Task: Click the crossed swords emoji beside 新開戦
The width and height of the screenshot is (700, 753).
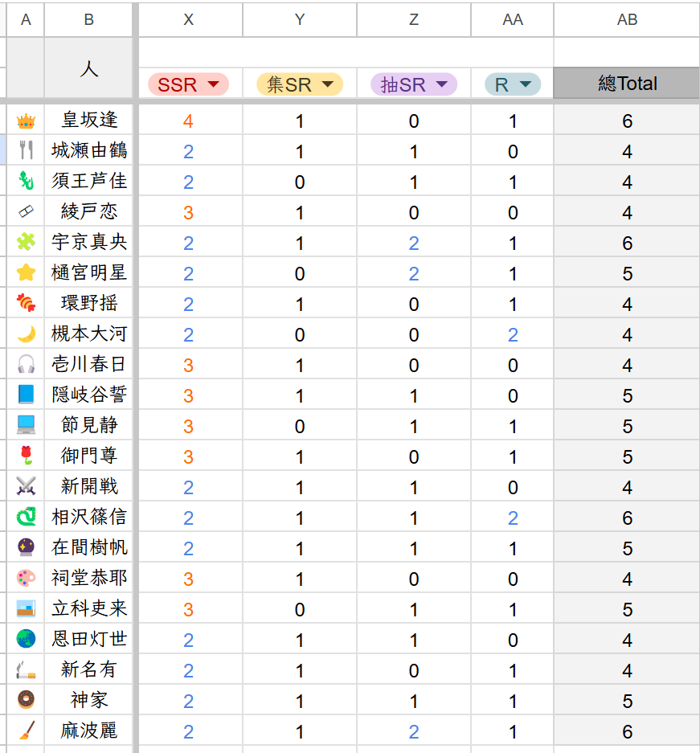Action: click(x=26, y=486)
